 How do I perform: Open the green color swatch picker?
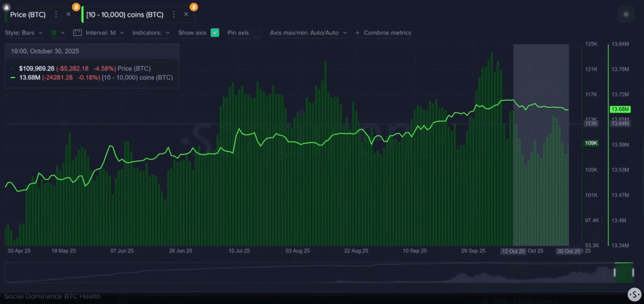click(x=57, y=33)
